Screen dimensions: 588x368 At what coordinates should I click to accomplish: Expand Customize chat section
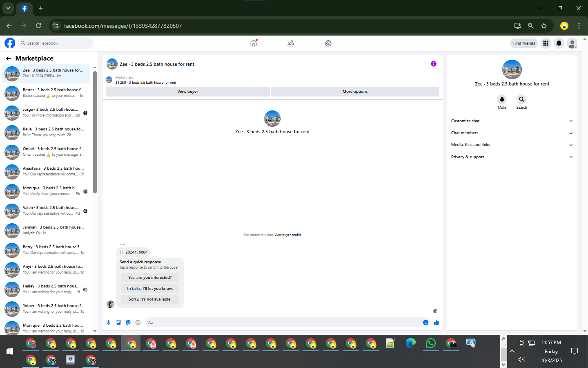coord(512,121)
